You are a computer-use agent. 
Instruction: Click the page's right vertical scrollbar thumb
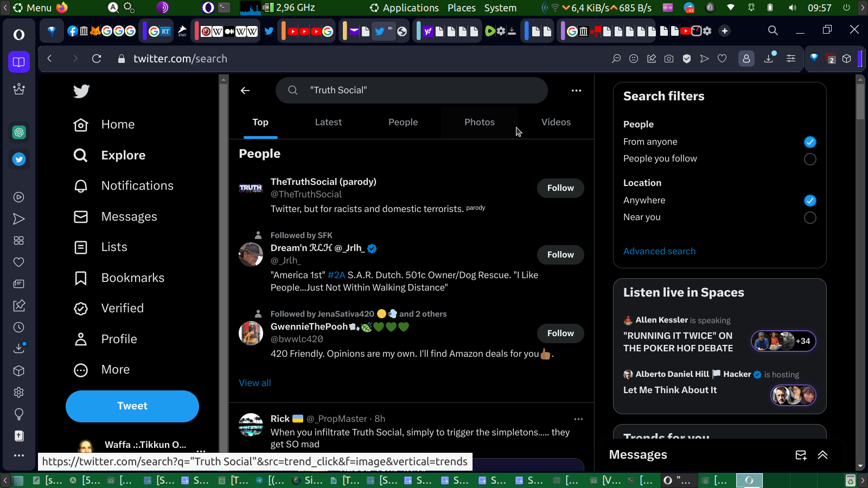pos(860,101)
